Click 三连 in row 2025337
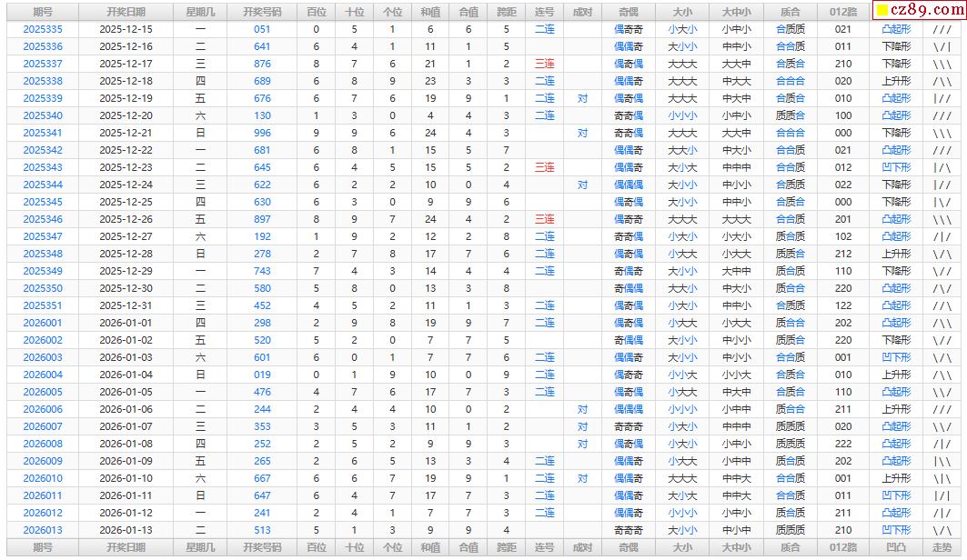The width and height of the screenshot is (967, 560). pos(545,64)
